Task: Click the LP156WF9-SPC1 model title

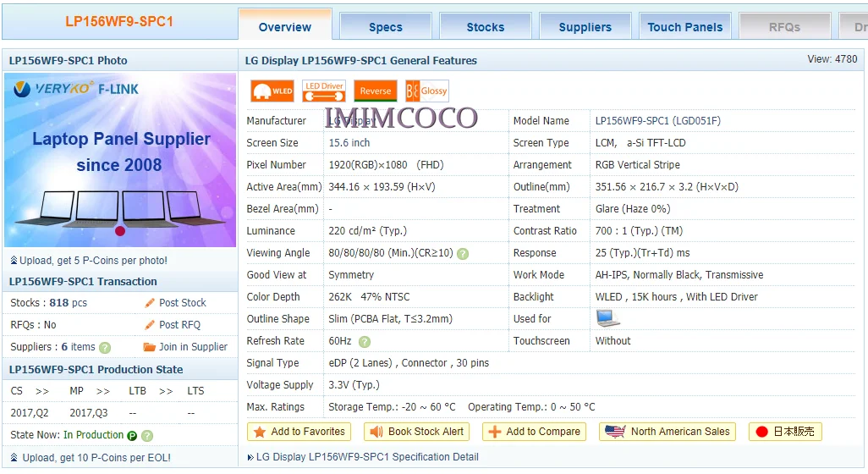Action: pos(119,22)
